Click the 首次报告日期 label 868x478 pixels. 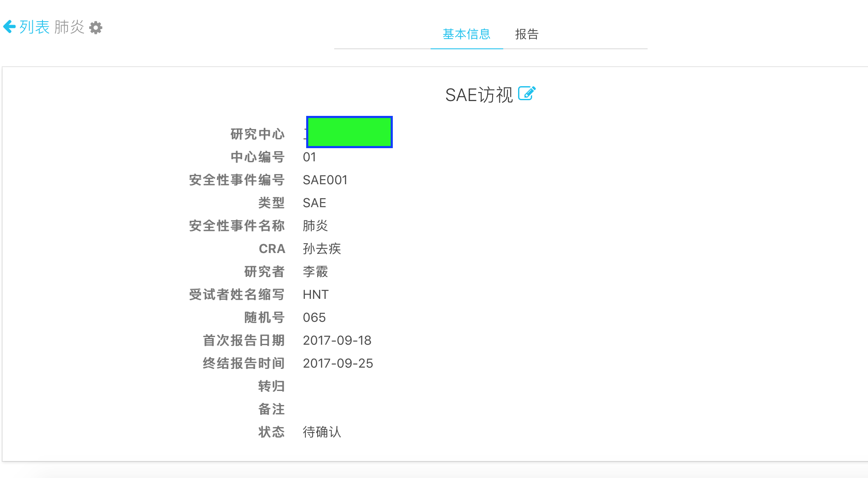click(244, 340)
